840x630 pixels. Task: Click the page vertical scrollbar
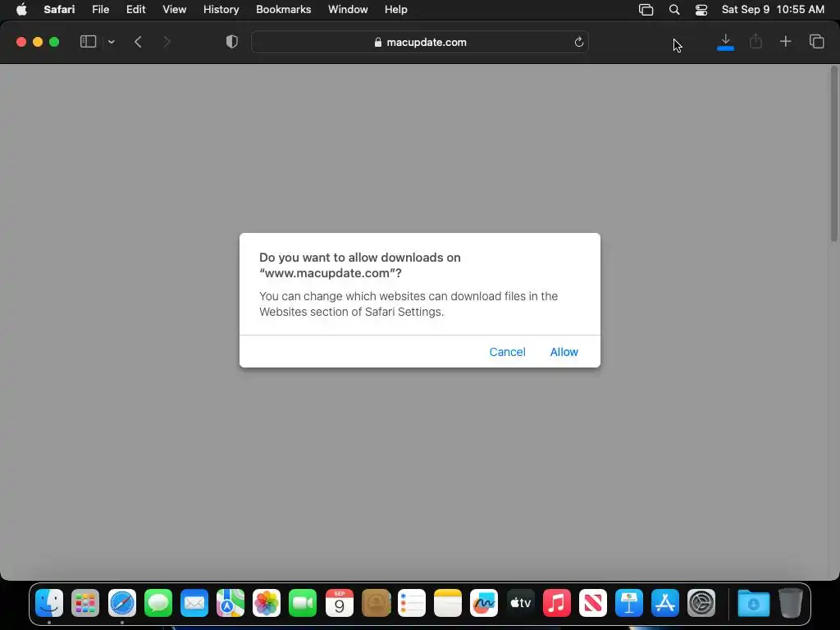coord(833,154)
